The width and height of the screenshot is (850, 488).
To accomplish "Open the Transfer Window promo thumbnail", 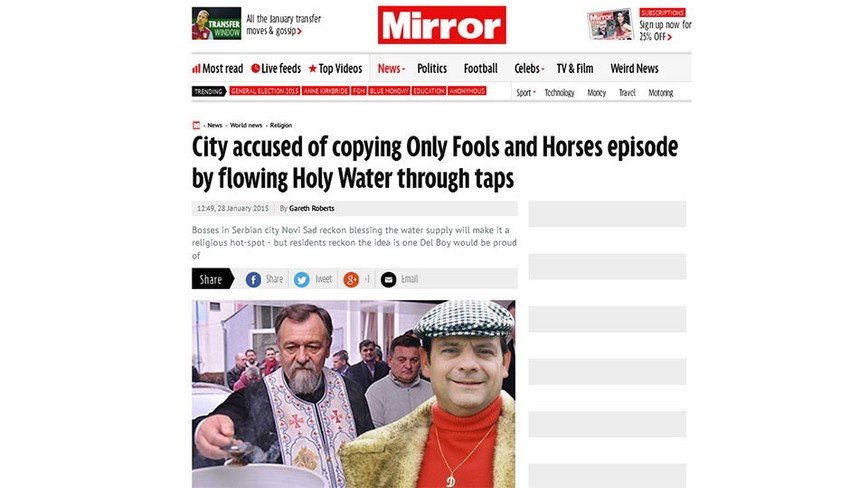I will (216, 23).
